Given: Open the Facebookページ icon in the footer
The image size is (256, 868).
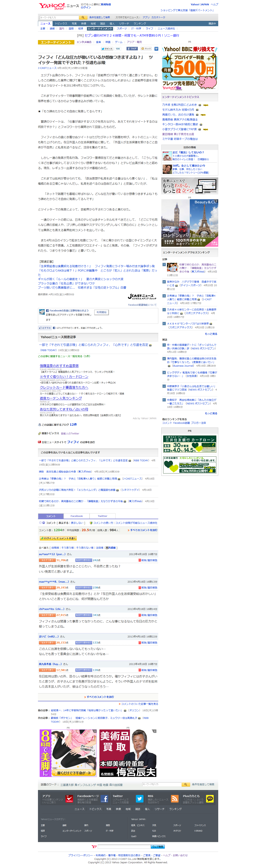Looking at the screenshot, I should (x=104, y=799).
